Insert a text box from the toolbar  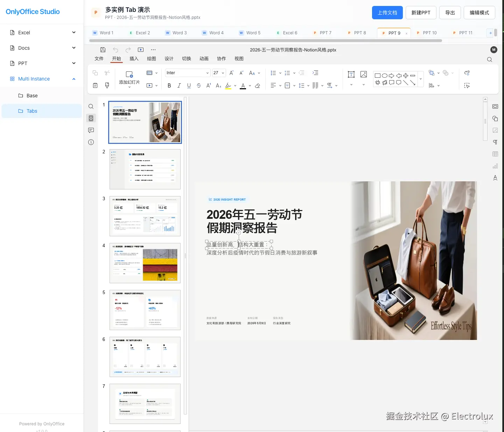tap(351, 74)
